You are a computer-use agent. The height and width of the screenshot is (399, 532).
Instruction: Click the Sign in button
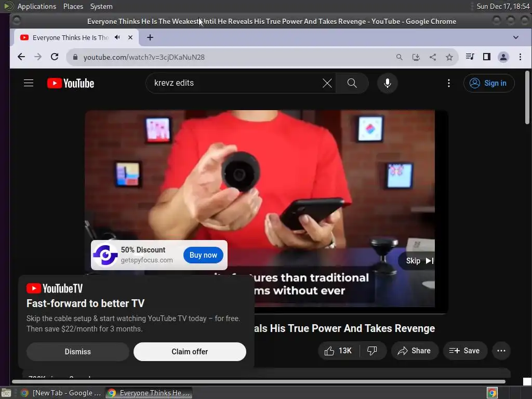click(488, 83)
